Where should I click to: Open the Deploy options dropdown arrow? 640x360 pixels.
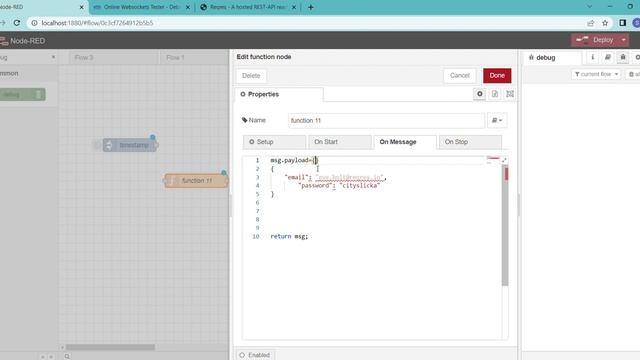click(624, 40)
